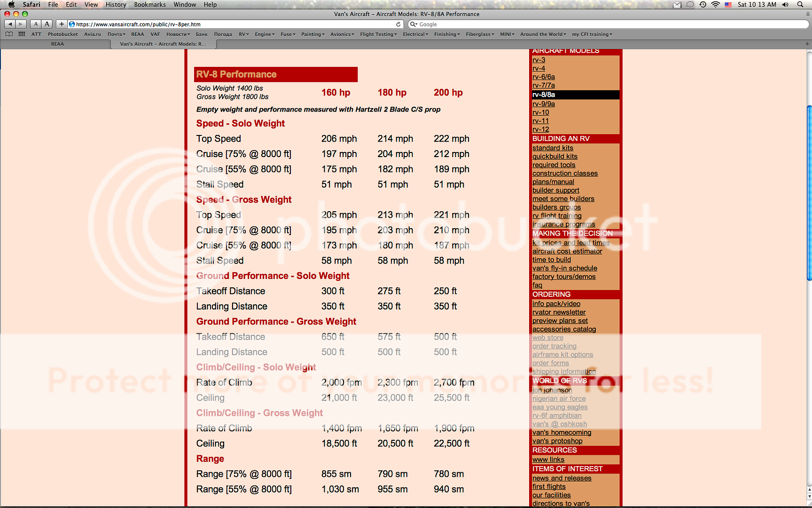Click the chat bubble menu bar icon

[690, 4]
